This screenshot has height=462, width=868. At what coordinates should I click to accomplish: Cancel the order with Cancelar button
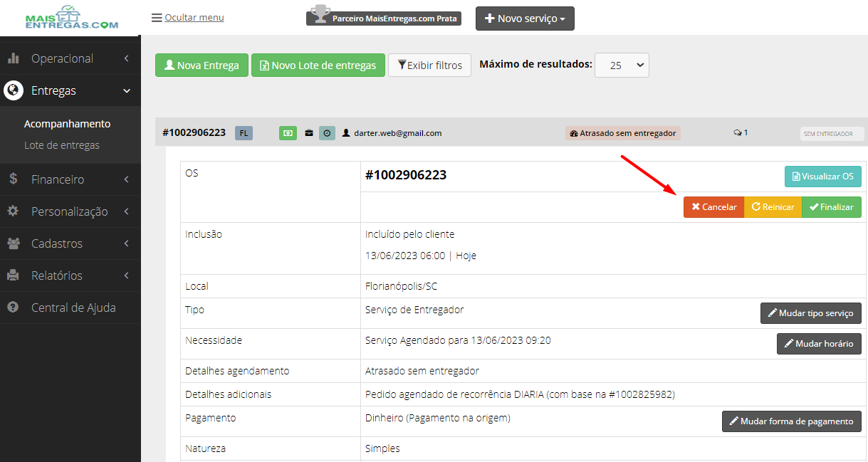tap(713, 207)
